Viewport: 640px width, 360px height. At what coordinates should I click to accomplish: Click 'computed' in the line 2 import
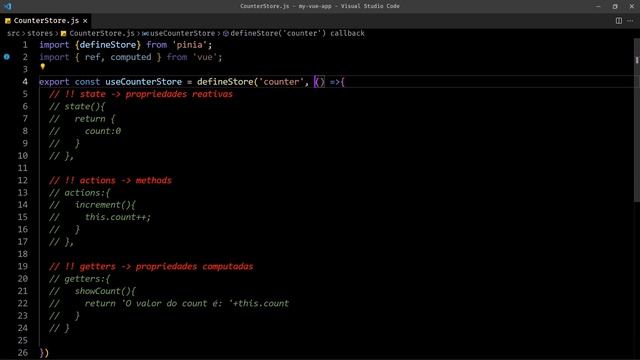[x=131, y=57]
